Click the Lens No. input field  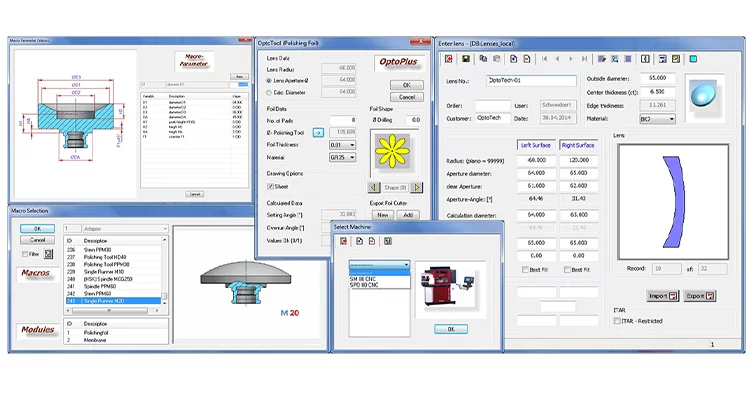pos(531,81)
